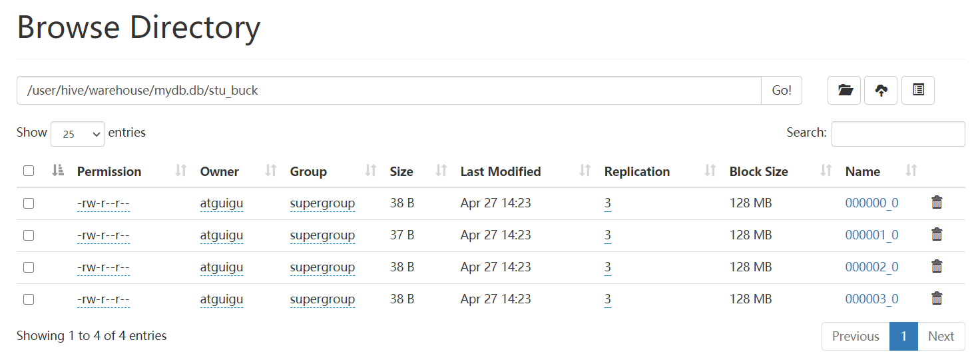Screen dimensions: 980x362
Task: Open the 000001_0 file link
Action: point(871,235)
